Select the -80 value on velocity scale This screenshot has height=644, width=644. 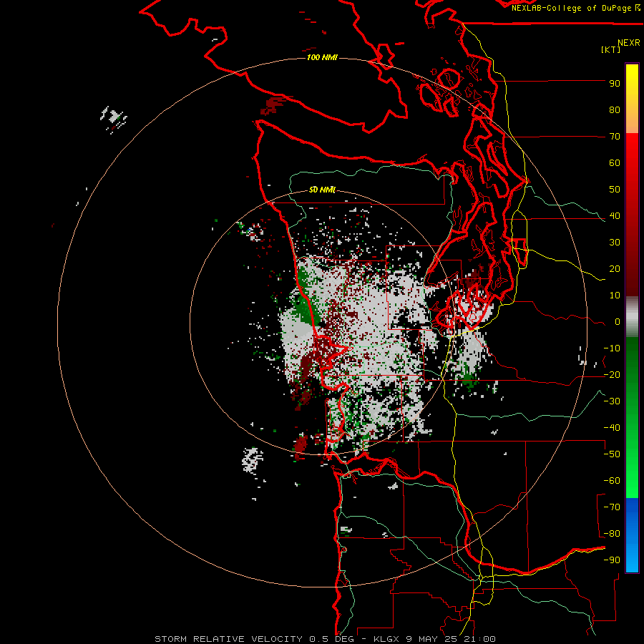612,534
